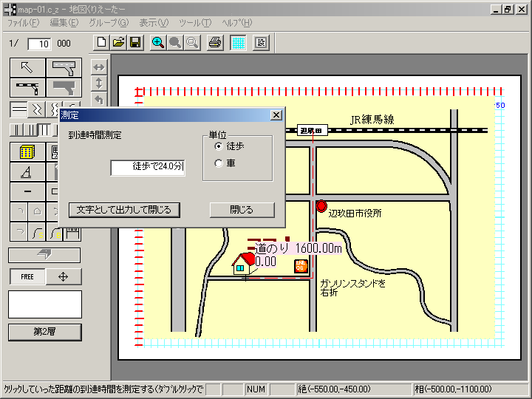
Task: Click the 辺玖田市役所 label
Action: click(355, 214)
